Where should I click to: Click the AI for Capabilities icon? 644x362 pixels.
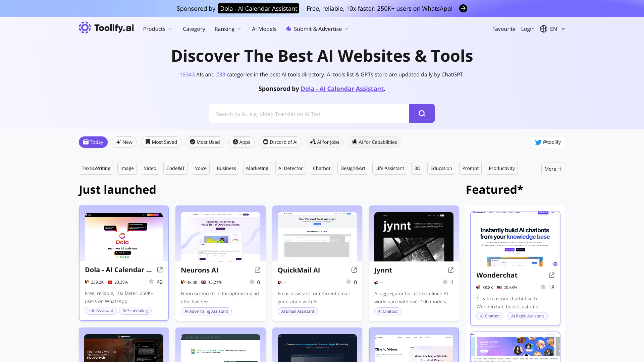click(355, 142)
